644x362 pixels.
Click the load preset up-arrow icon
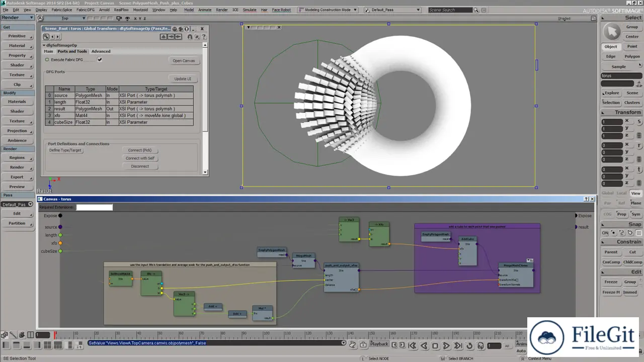164,37
